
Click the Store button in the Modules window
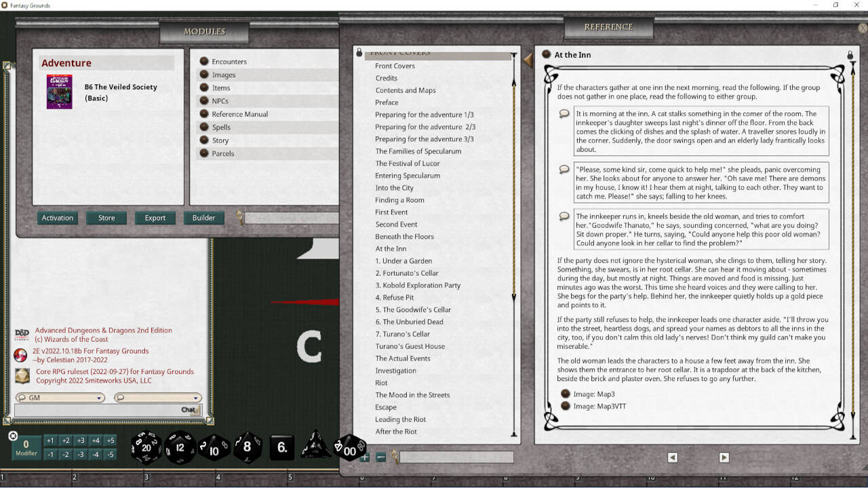106,218
